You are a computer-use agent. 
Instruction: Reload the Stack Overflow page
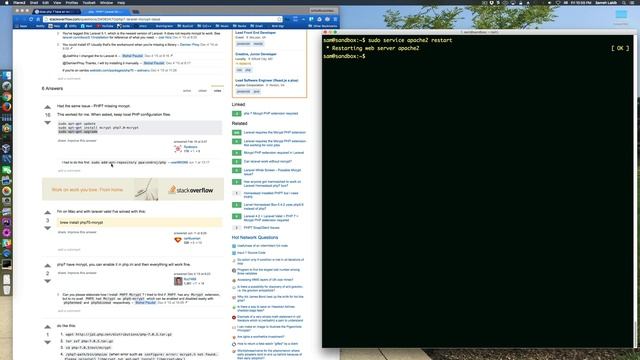click(x=31, y=19)
